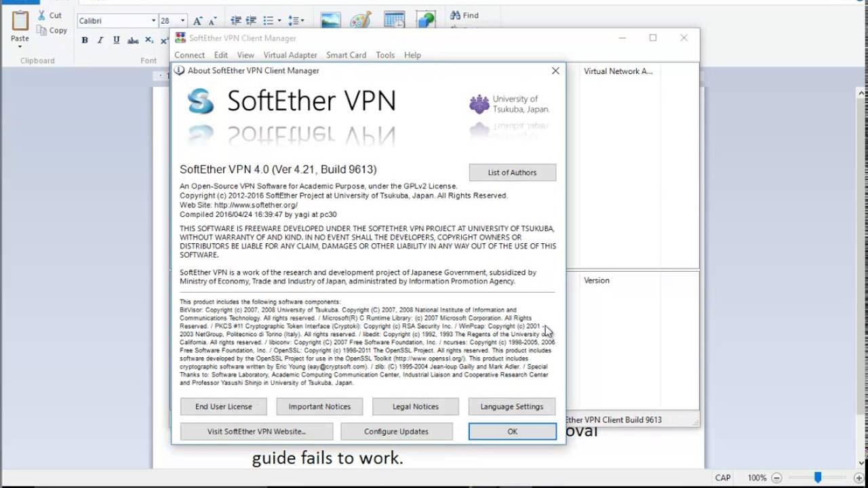The width and height of the screenshot is (868, 488).
Task: Open the Edit menu
Action: 221,55
